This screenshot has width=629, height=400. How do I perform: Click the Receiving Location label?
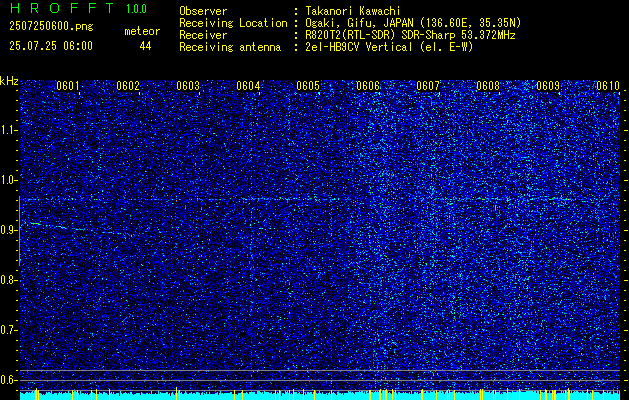tap(233, 24)
